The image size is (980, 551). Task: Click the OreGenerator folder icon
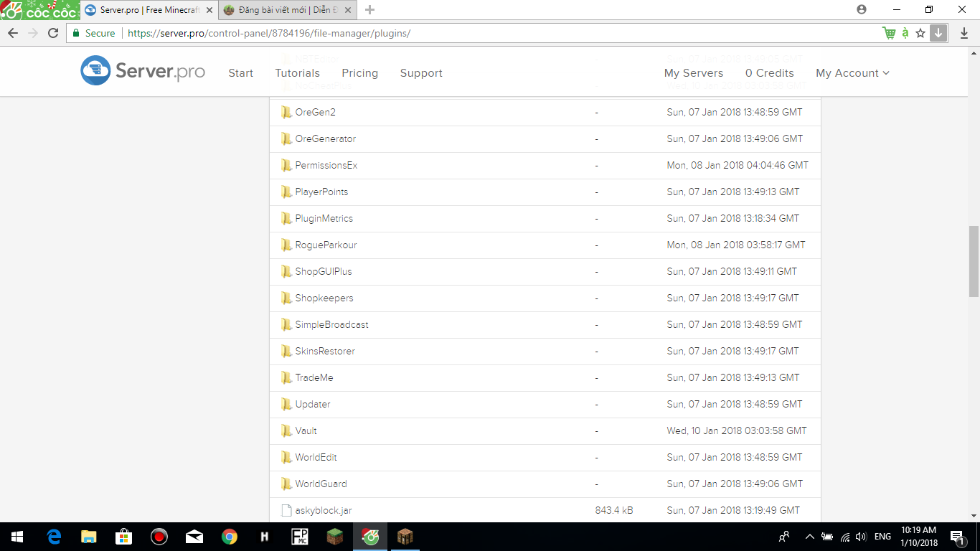tap(286, 138)
